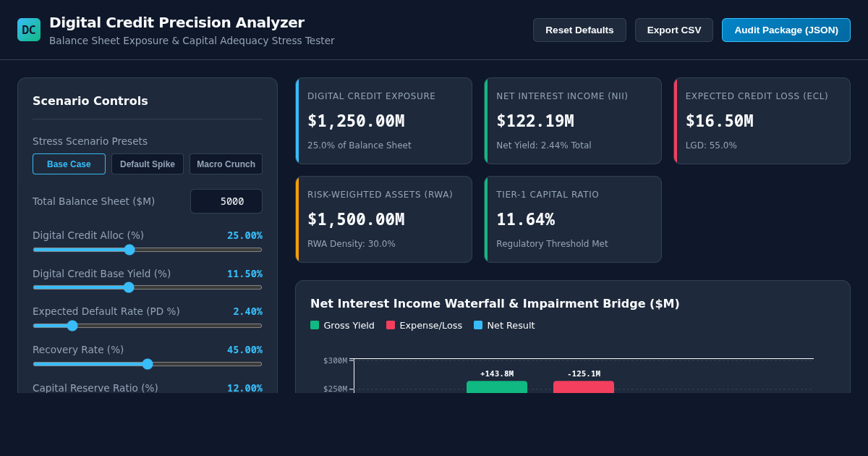Click the Net Interest Income Waterfall chart title
Screen dimensions: 868x456
495,303
